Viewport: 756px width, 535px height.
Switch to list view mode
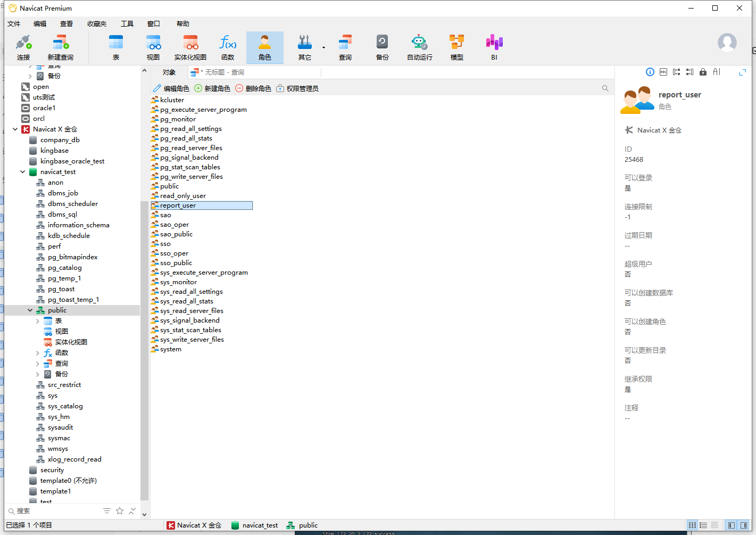click(x=703, y=525)
